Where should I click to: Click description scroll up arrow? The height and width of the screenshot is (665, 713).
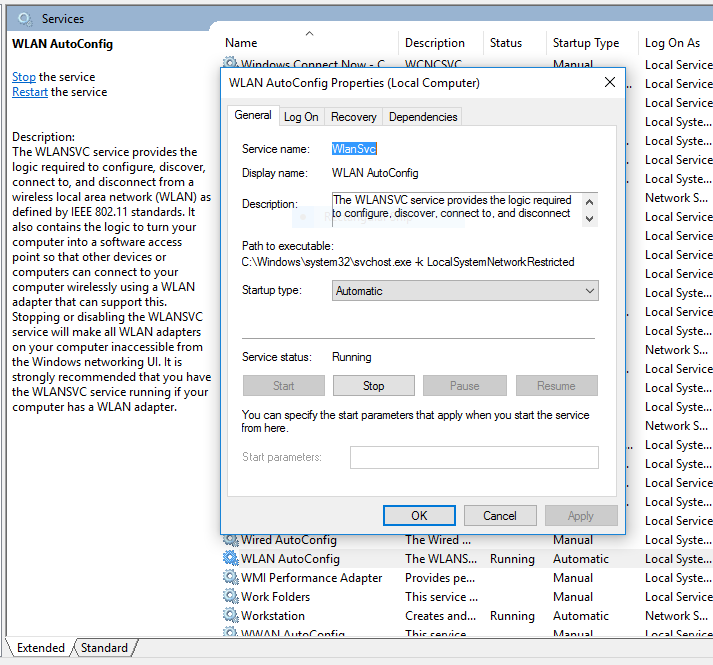590,202
